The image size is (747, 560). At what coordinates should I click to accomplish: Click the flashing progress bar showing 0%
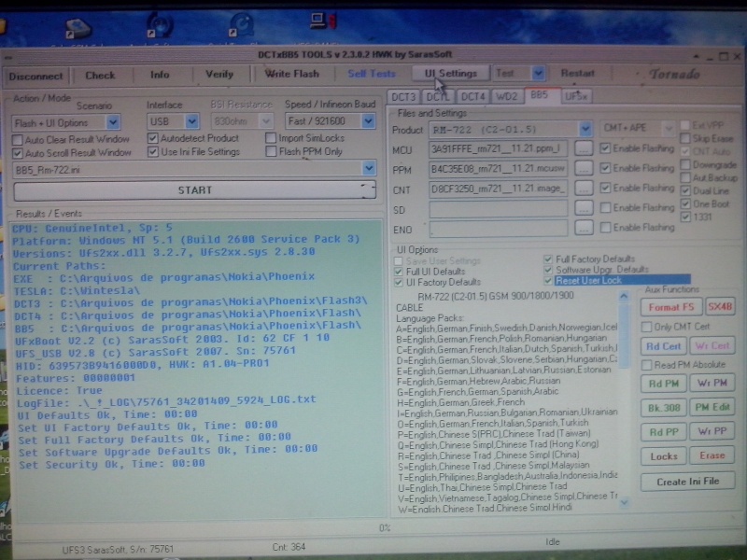(384, 527)
